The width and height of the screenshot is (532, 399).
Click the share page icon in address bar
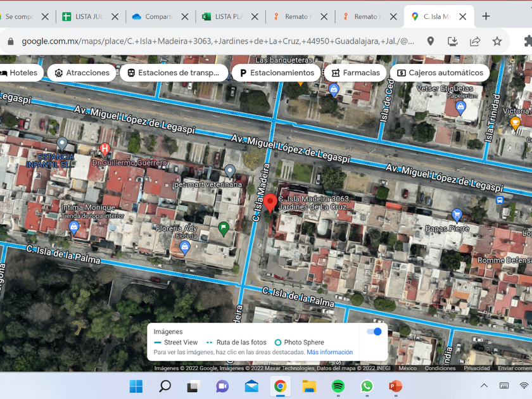coord(474,41)
